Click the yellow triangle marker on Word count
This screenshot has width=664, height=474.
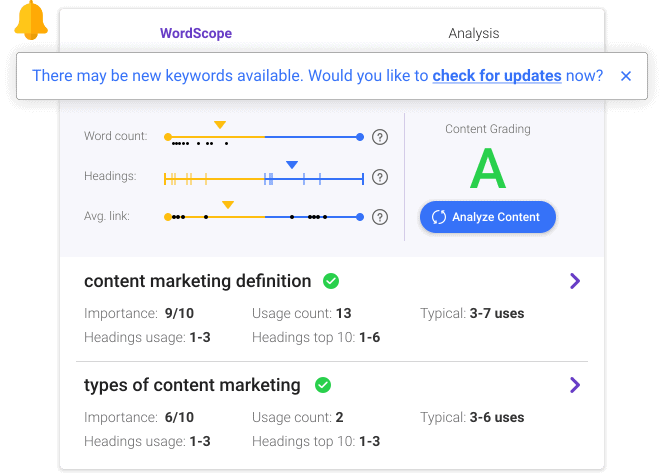pos(220,125)
